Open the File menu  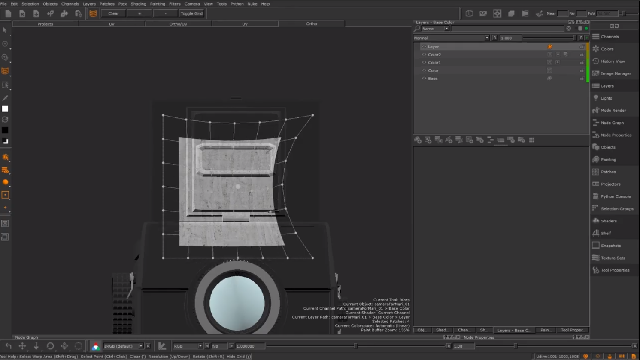point(3,4)
